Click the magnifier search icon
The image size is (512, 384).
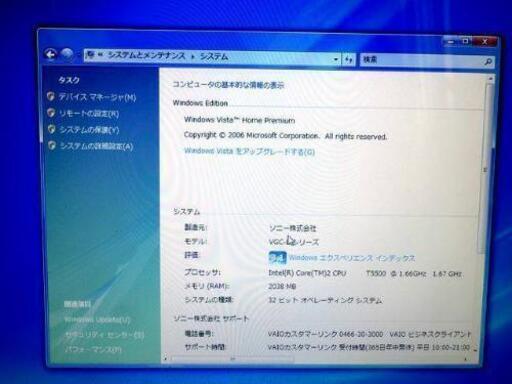488,62
